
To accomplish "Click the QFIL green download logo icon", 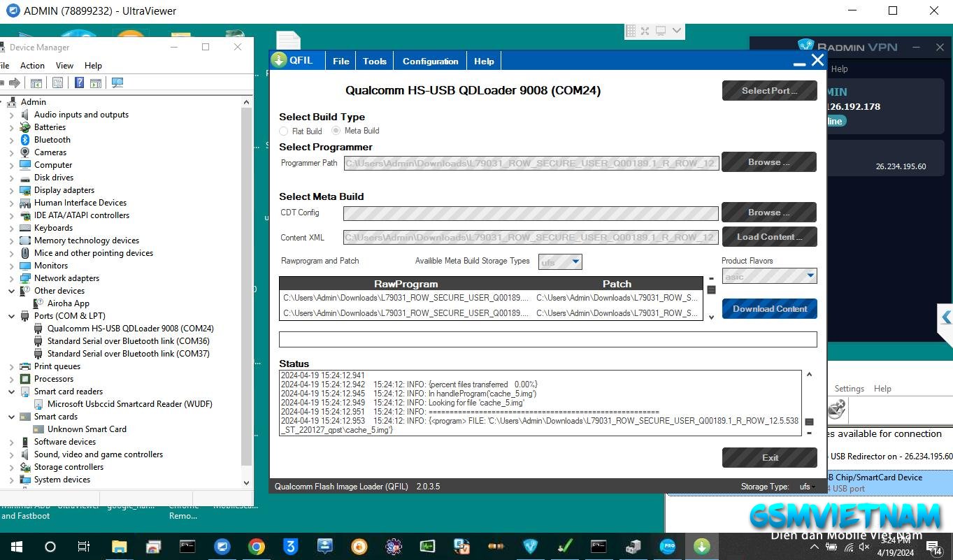I will [280, 60].
